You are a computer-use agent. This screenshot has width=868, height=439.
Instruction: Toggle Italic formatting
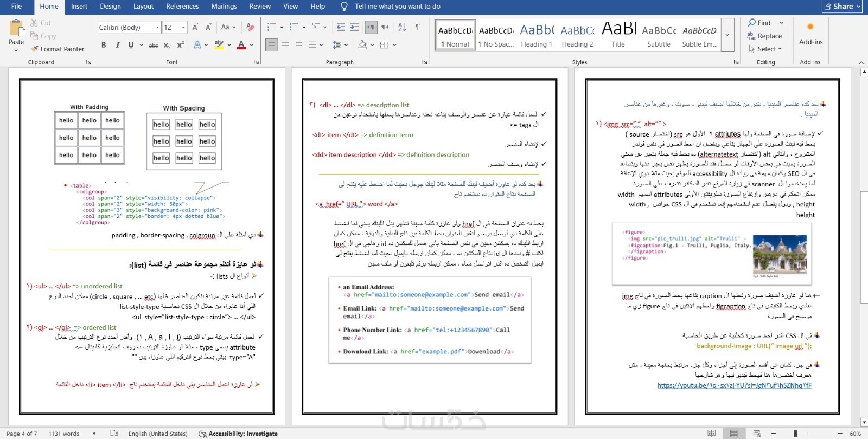click(117, 45)
